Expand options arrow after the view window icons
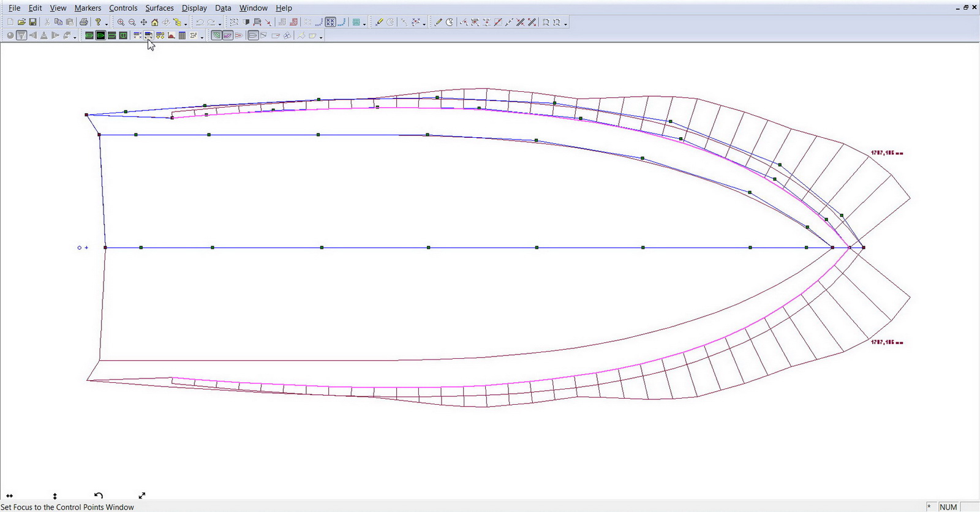 tap(75, 37)
